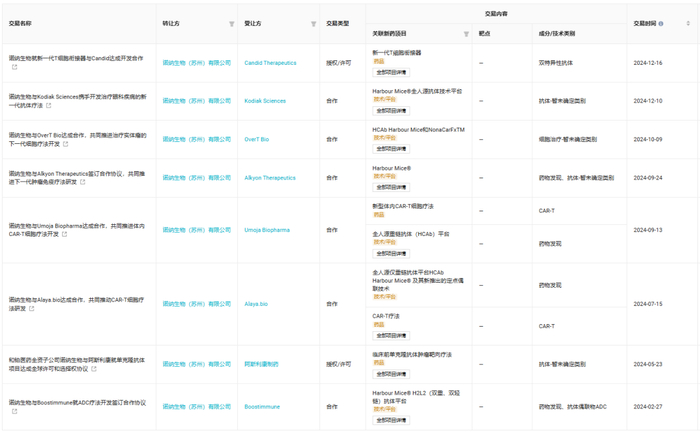Open external link icon for the Alaya.bio deal title
Viewport: 700px width, 433px height.
32,308
